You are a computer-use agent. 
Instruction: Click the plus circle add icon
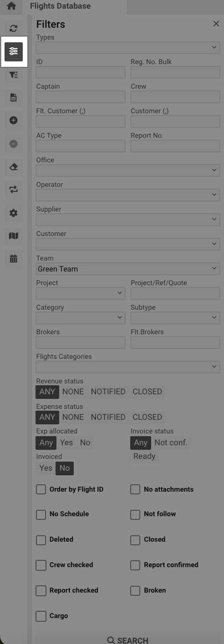pos(14,120)
